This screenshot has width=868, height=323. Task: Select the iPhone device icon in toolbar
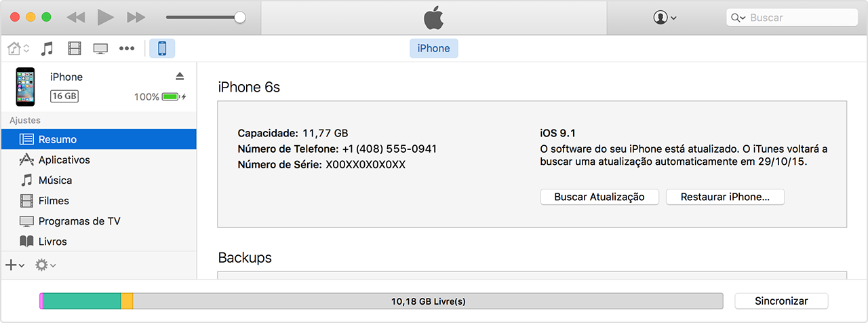162,48
